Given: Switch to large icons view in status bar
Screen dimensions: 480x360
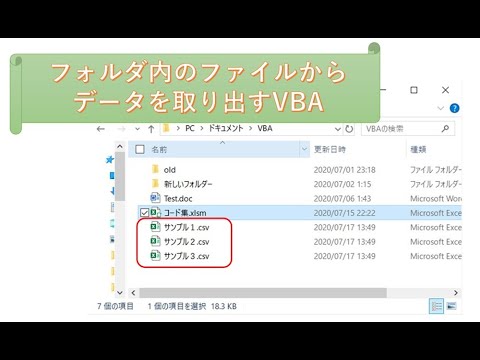Looking at the screenshot, I should [x=451, y=306].
